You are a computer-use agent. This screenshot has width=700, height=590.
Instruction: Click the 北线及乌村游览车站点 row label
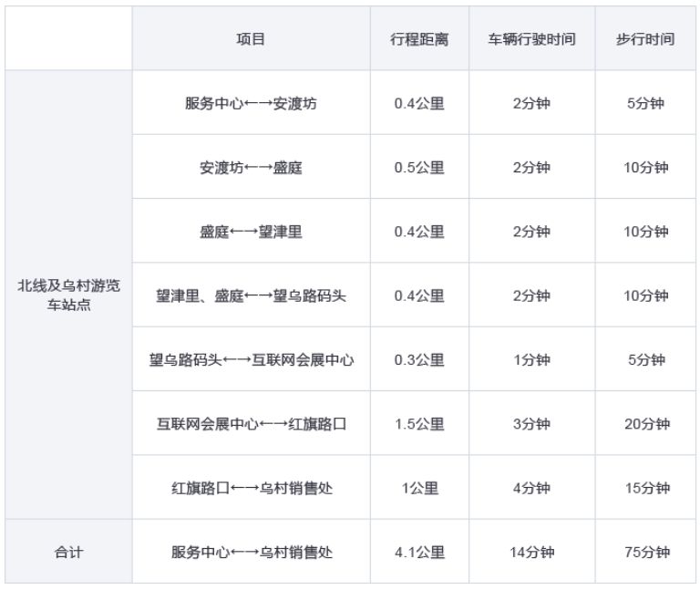(68, 295)
